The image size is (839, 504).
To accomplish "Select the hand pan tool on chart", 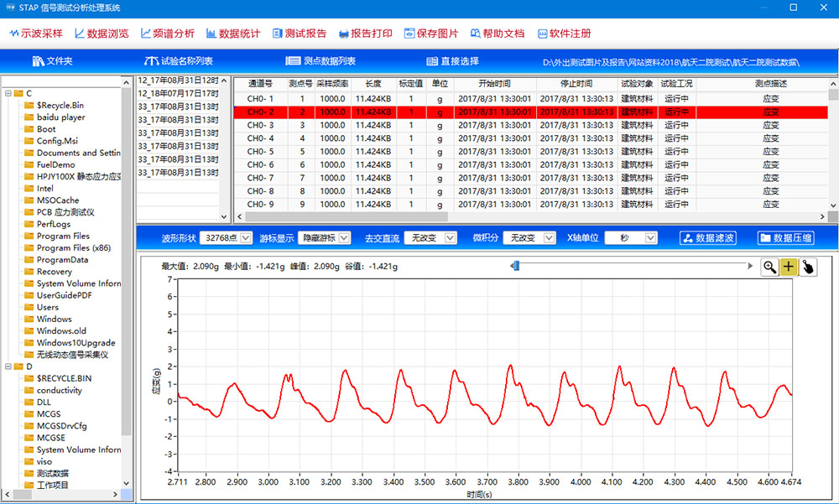I will coord(808,267).
